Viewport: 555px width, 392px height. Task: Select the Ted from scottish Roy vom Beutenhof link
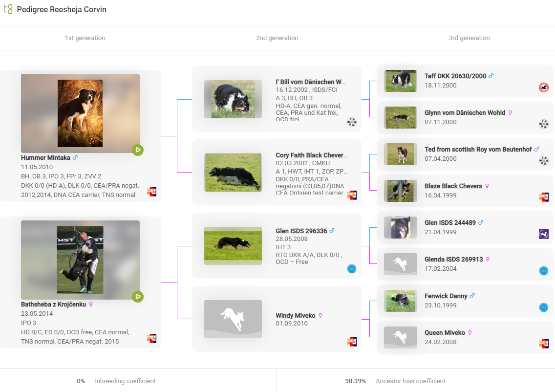[x=478, y=150]
